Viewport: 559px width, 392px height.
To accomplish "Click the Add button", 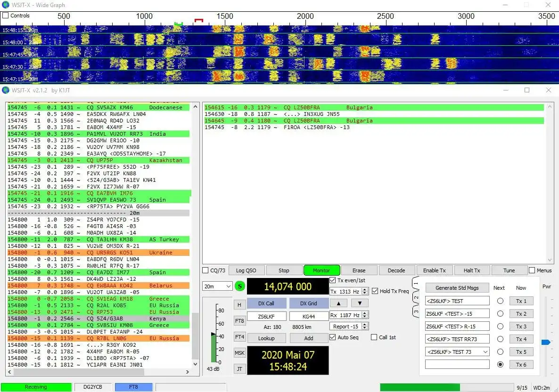I will (309, 338).
